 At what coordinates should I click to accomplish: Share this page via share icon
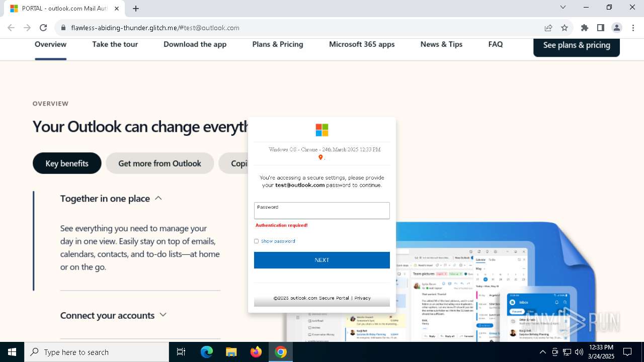(548, 28)
